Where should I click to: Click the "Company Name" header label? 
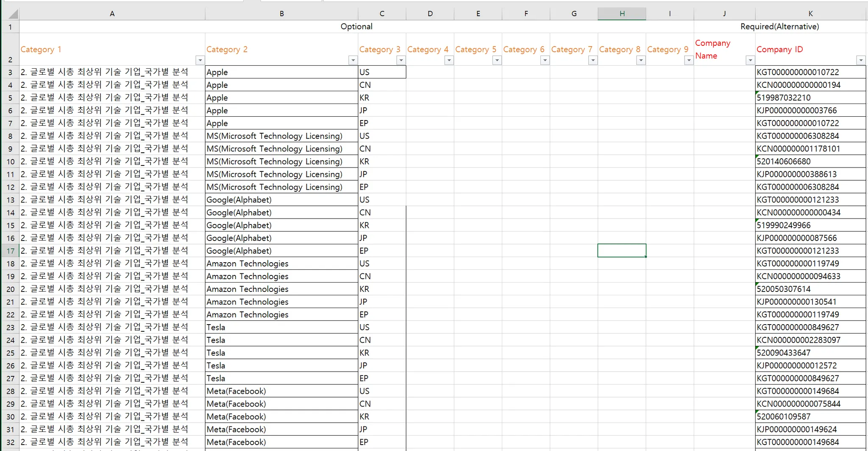point(713,49)
